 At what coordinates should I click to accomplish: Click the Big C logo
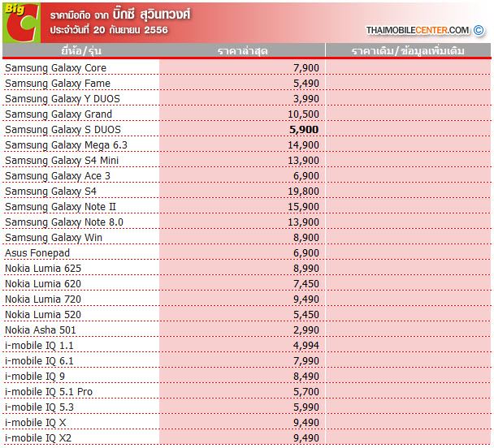pos(22,23)
